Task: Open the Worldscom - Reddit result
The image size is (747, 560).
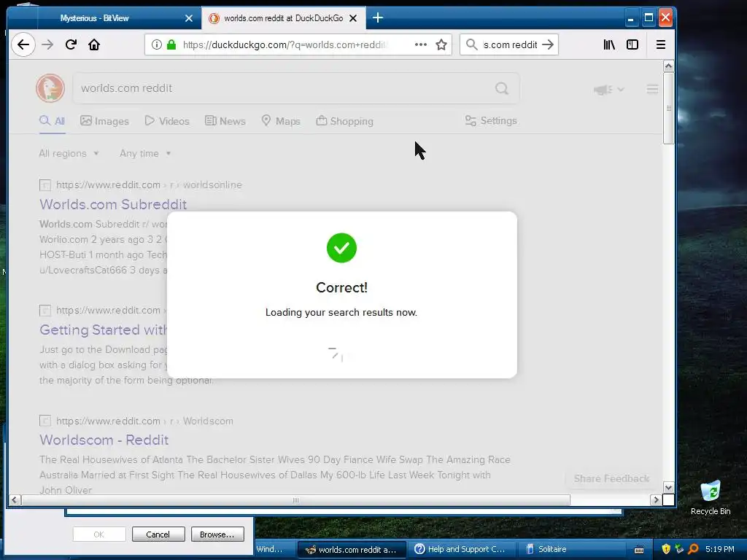Action: pos(104,440)
